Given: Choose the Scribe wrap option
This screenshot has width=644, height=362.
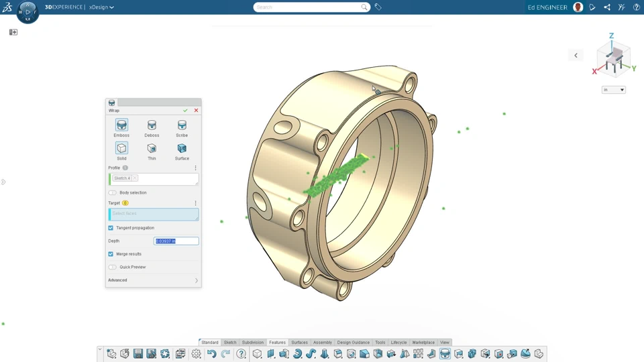Looking at the screenshot, I should 182,125.
